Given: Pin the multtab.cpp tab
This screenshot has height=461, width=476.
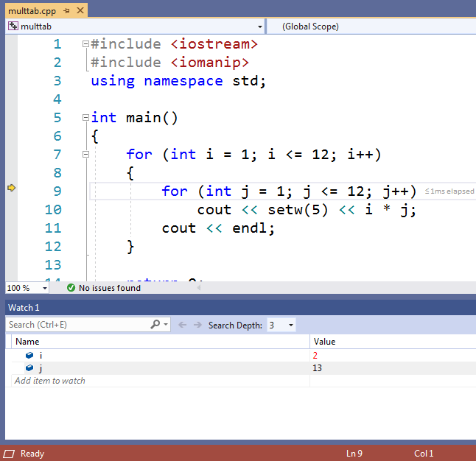Looking at the screenshot, I should point(67,11).
